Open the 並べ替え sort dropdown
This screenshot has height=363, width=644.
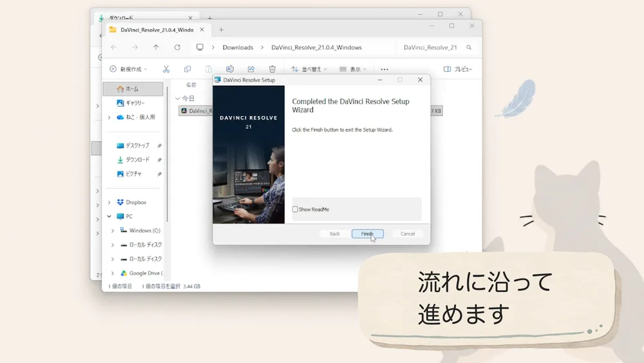click(x=309, y=69)
